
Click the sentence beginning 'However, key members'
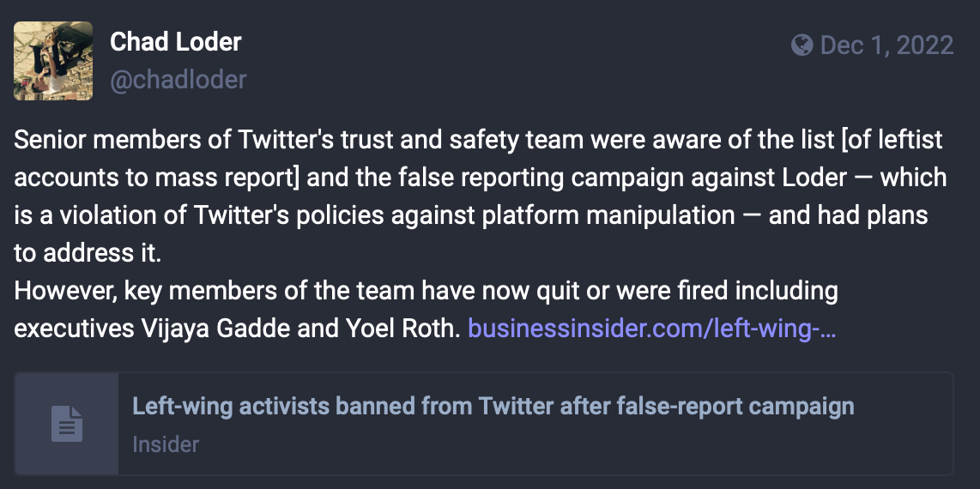(426, 291)
